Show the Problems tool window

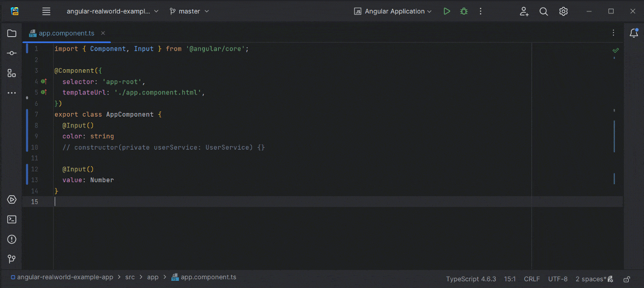pos(11,239)
